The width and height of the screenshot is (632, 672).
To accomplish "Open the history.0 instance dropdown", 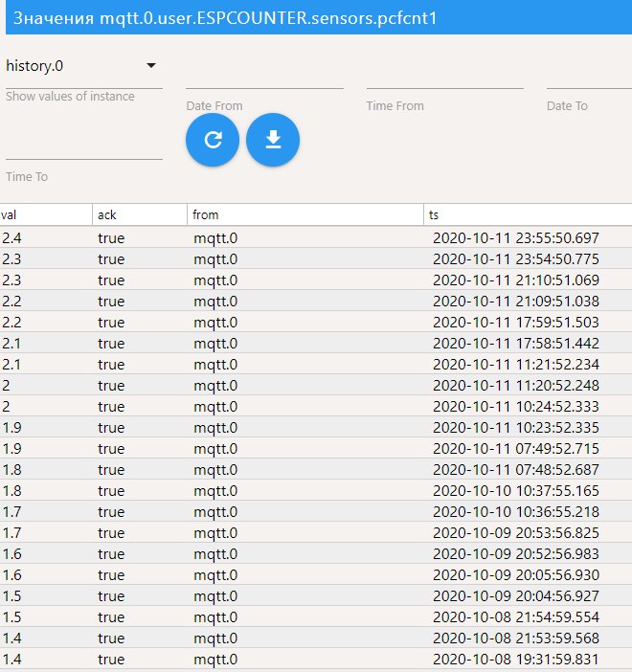I will click(x=84, y=66).
